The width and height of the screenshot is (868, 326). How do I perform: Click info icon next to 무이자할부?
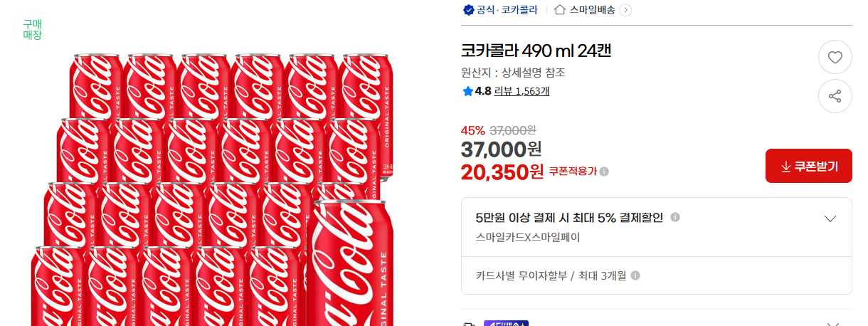point(635,275)
